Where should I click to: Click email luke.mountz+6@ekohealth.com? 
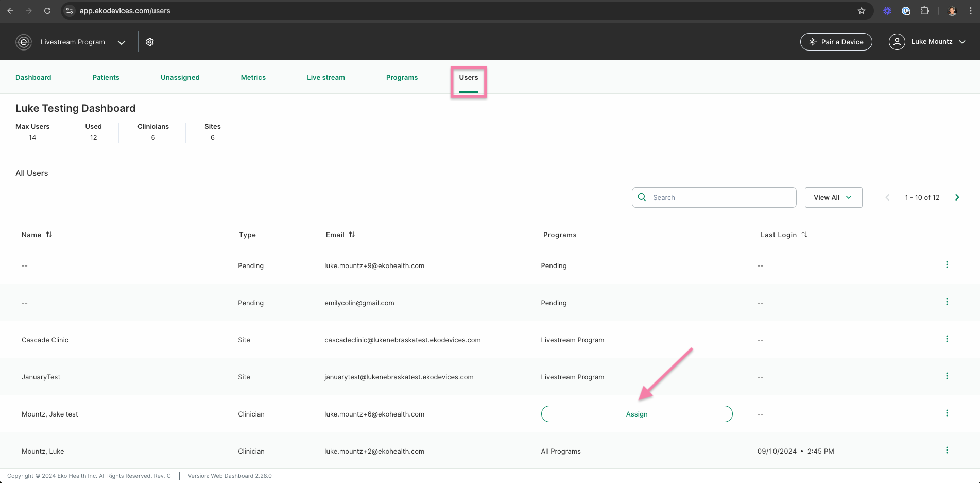(374, 414)
